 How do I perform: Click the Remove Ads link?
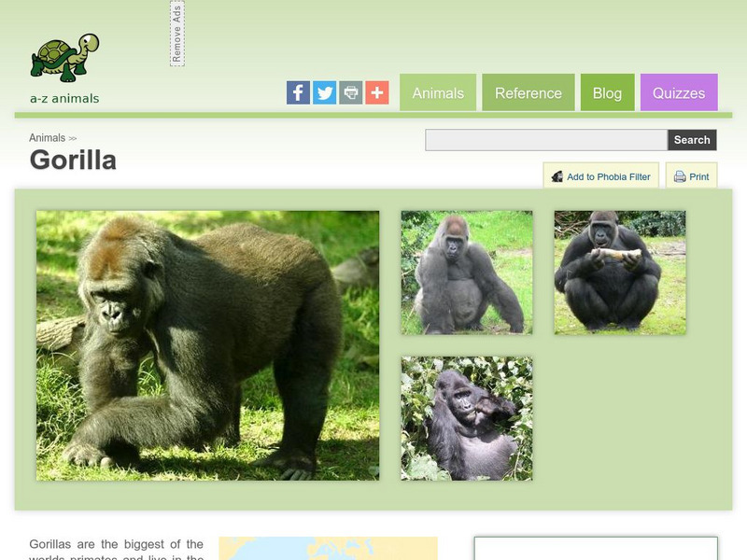[177, 34]
